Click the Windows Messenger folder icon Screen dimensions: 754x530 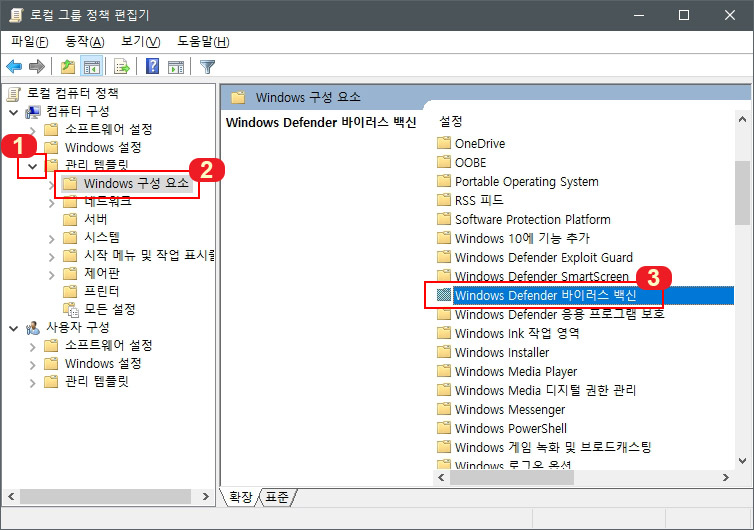443,409
